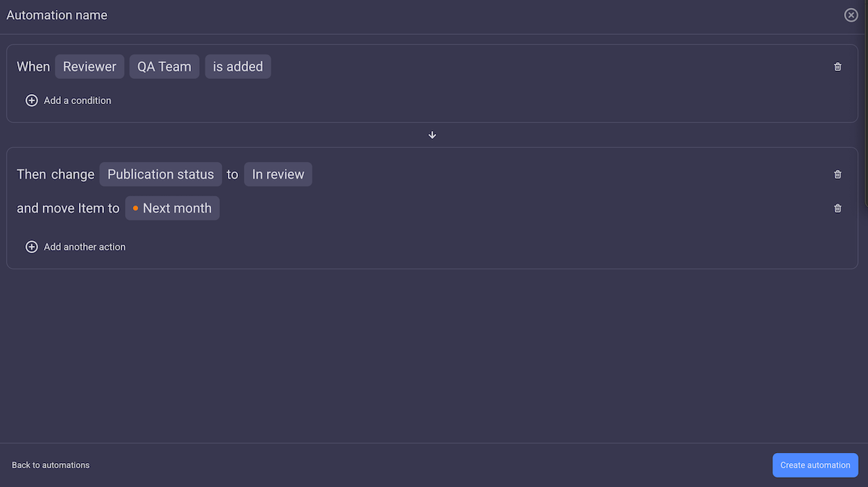Viewport: 868px width, 487px height.
Task: Delete the 'When Reviewer' trigger using its trash icon
Action: [x=837, y=66]
